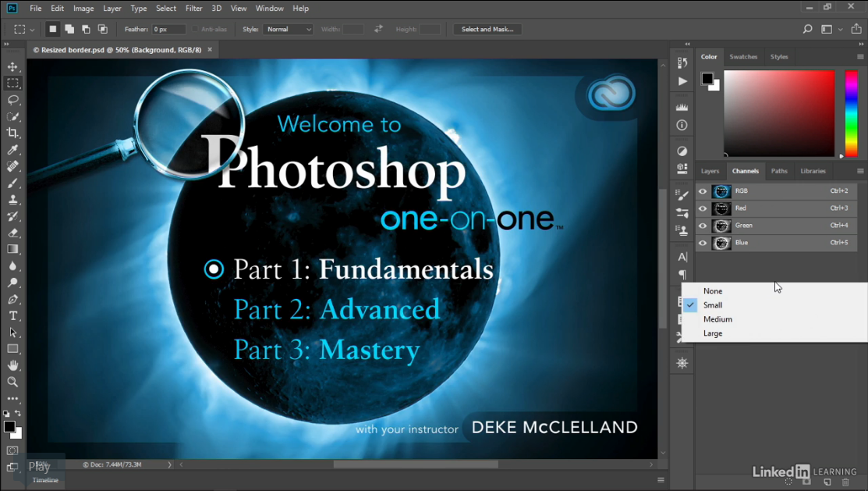Collapse the right panels double arrows

[x=861, y=44]
